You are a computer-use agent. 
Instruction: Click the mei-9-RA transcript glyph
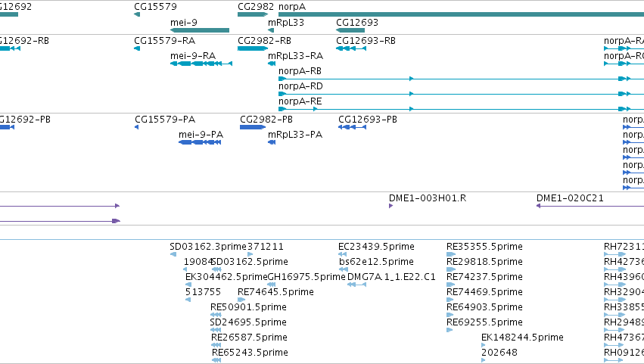201,64
